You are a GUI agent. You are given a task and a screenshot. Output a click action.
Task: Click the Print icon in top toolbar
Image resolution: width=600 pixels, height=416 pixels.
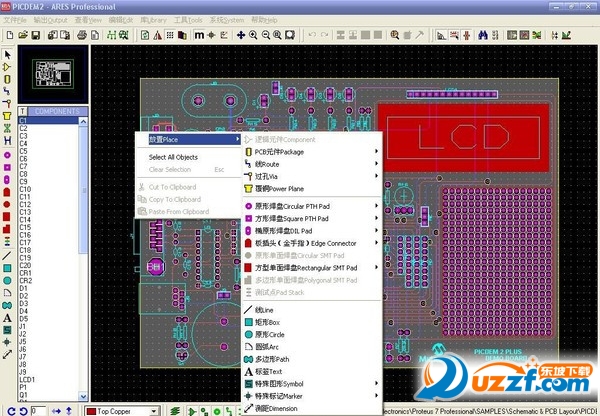(82, 35)
